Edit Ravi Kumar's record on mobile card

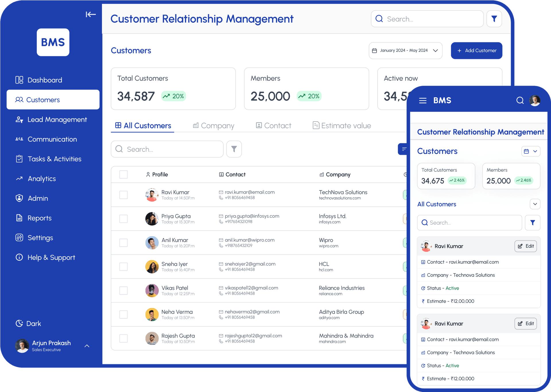526,246
